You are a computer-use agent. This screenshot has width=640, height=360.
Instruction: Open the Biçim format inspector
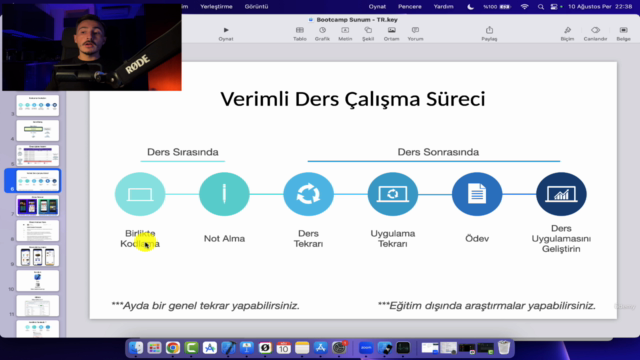click(567, 34)
